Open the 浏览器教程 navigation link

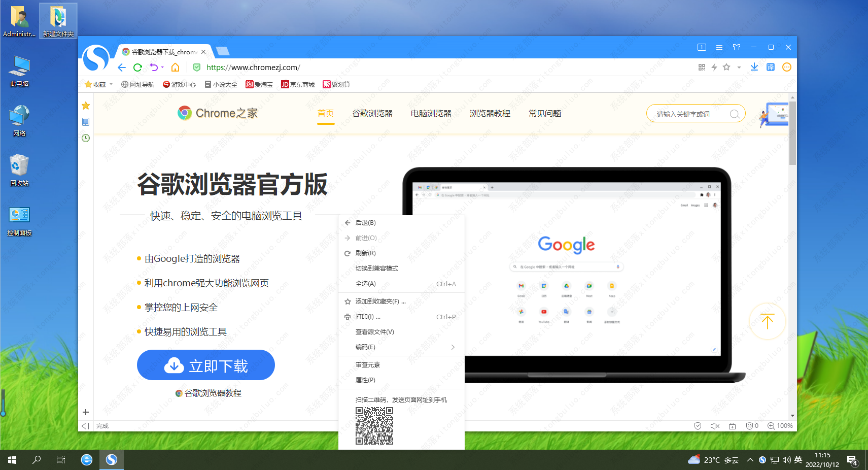tap(490, 113)
